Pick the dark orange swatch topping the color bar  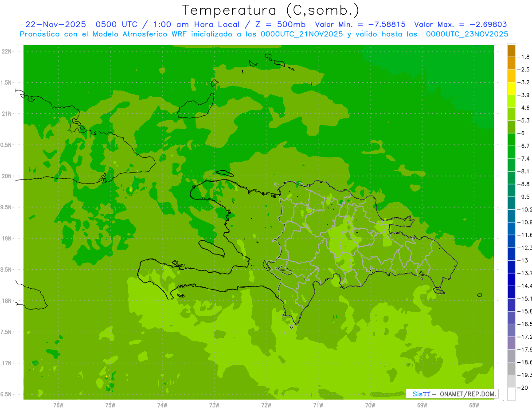(x=511, y=51)
